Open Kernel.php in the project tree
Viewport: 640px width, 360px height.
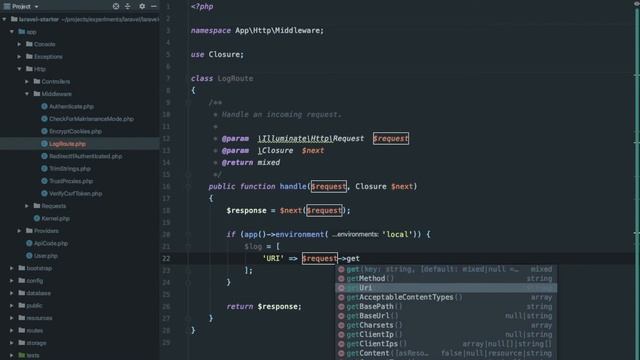55,218
